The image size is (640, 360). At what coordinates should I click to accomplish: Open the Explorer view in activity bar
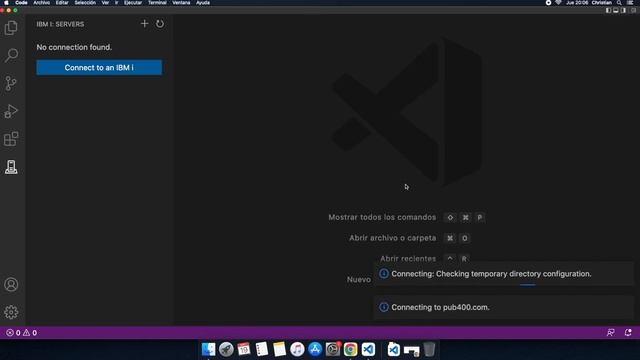(11, 28)
